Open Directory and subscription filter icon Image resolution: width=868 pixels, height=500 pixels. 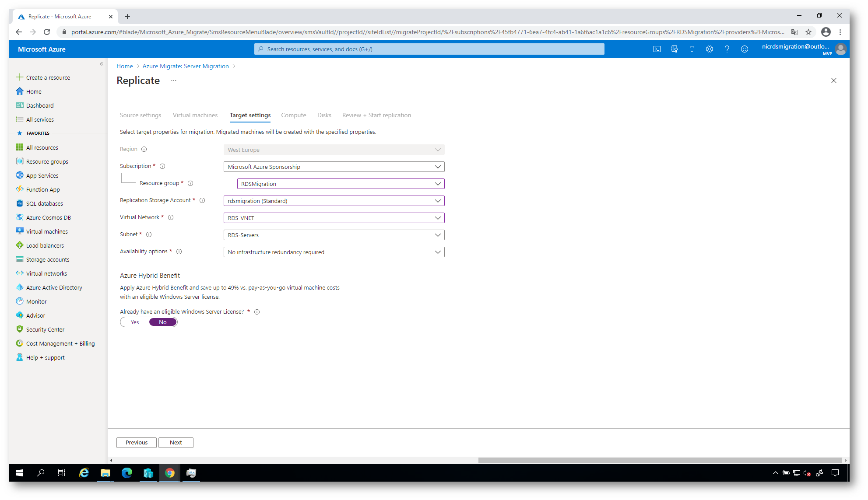674,49
